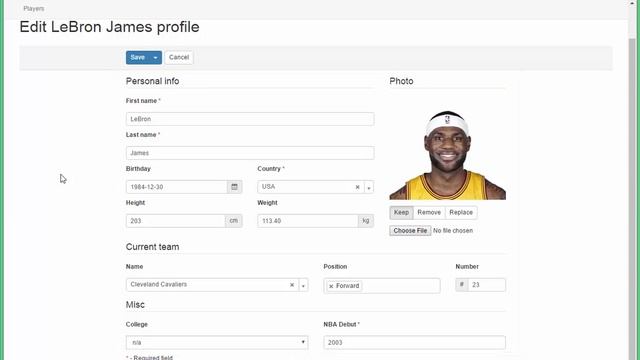Viewport: 640px width, 360px height.
Task: Clear the Cleveland Cavaliers team selection
Action: [292, 285]
